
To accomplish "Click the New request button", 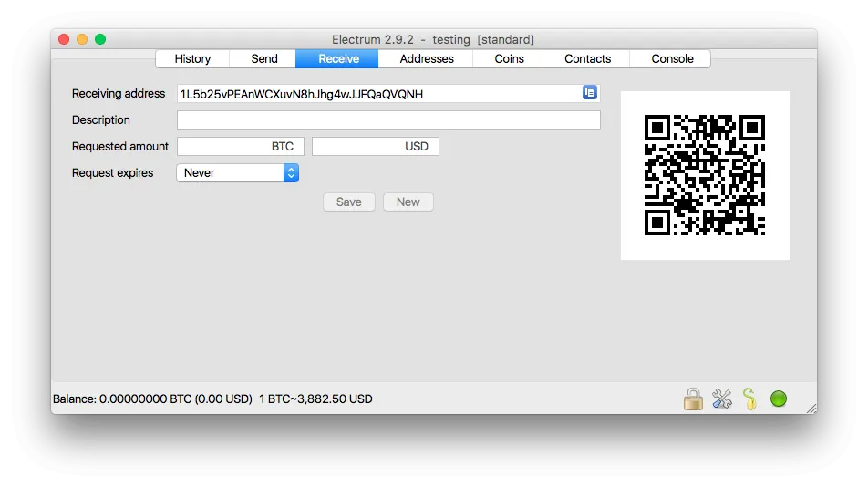I will point(408,202).
